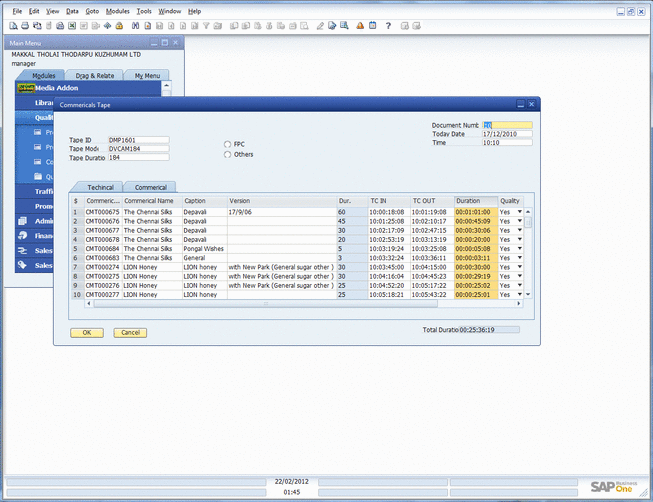Open the Window menu

[169, 11]
